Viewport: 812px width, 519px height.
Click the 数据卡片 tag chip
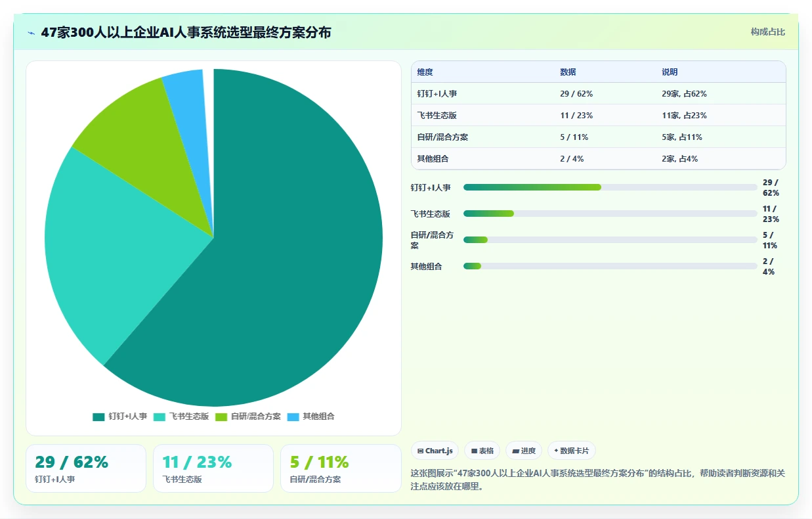click(x=572, y=451)
